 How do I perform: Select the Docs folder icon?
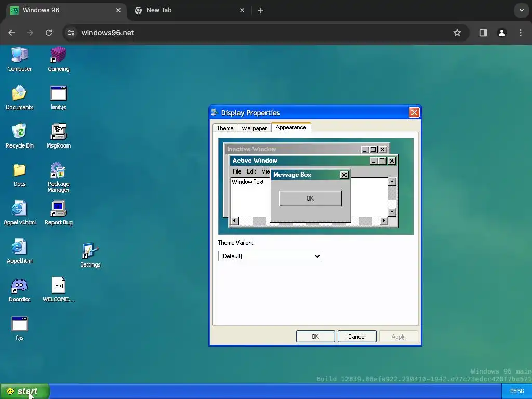[x=19, y=175]
